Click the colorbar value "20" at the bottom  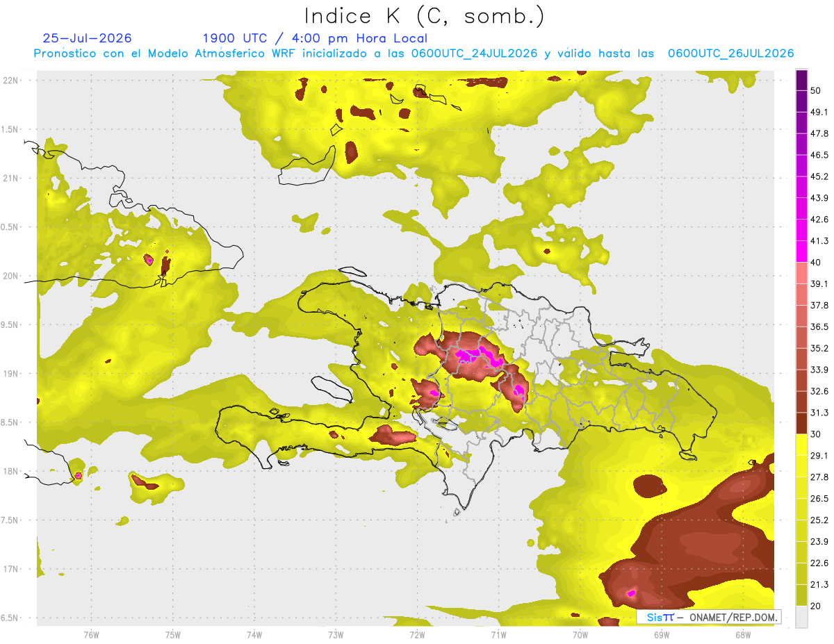(x=817, y=606)
